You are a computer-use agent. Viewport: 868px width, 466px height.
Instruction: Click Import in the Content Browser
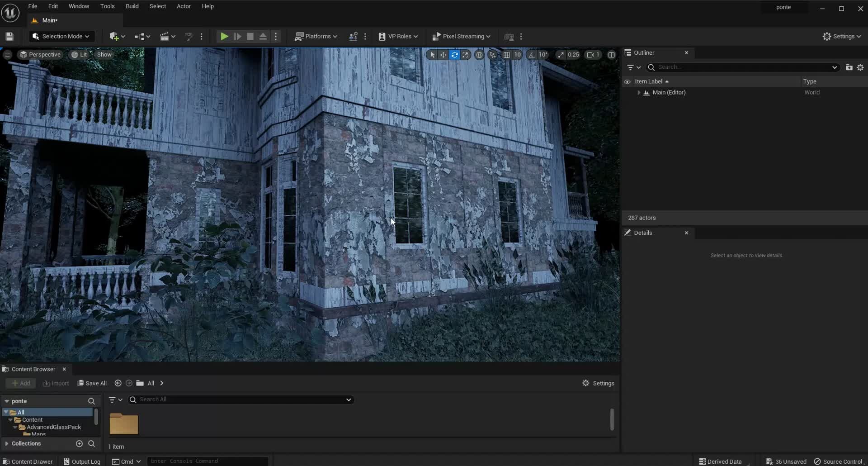click(x=56, y=383)
